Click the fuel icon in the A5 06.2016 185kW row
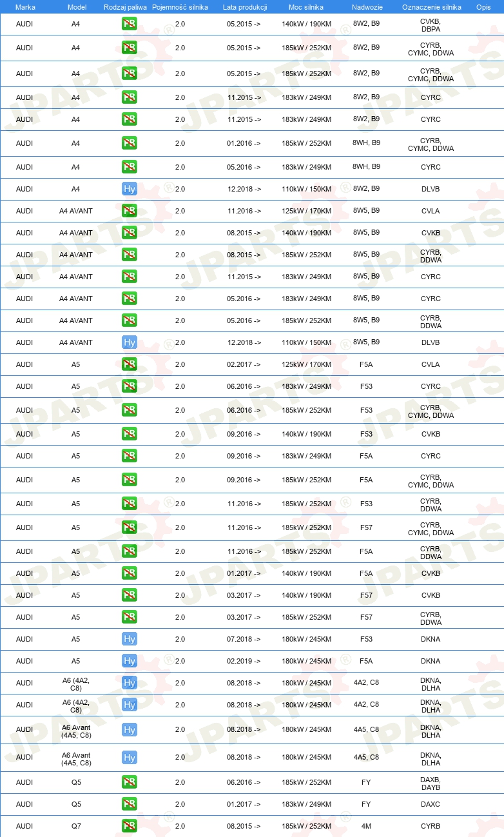Screen dimensions: 504x837 point(130,410)
